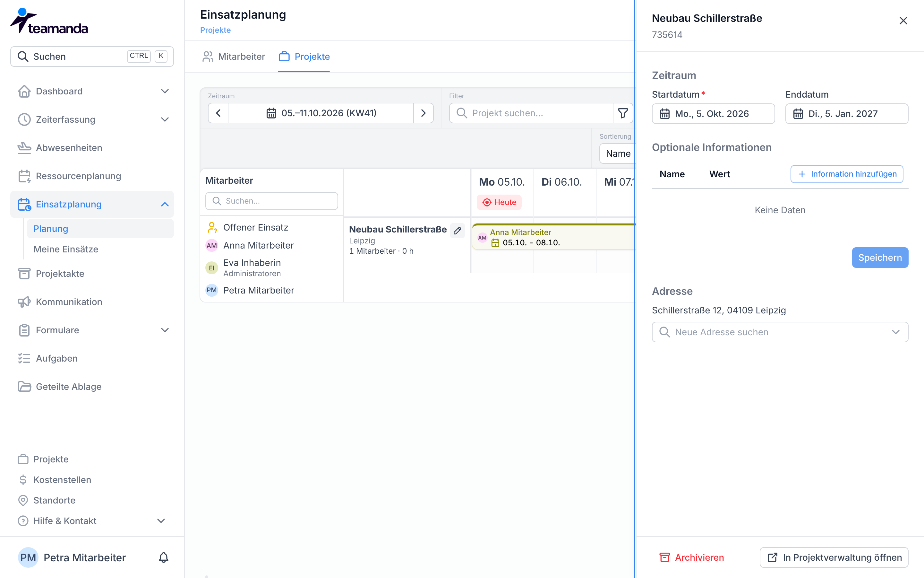
Task: Click the Projekte breadcrumb link
Action: click(x=215, y=30)
